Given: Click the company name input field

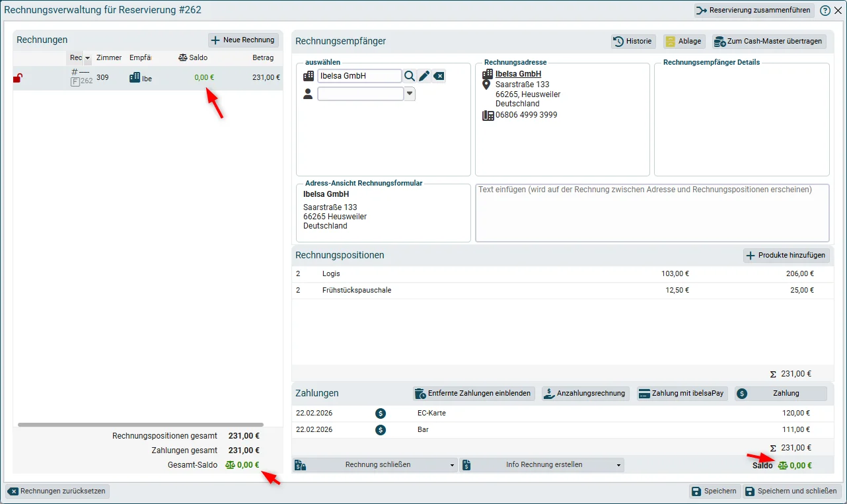Looking at the screenshot, I should [x=359, y=76].
